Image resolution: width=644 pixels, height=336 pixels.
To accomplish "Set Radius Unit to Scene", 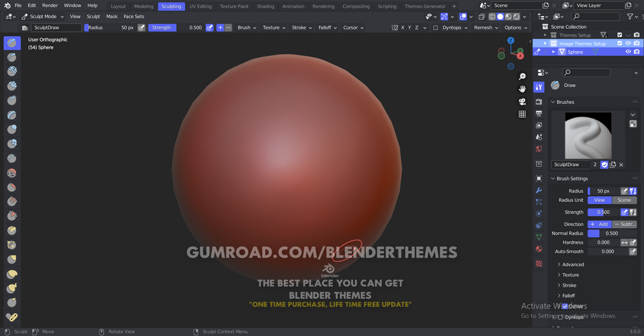I will [624, 200].
